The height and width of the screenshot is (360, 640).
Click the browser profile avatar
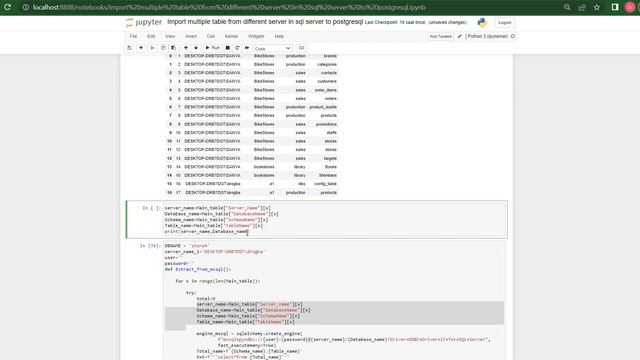630,7
